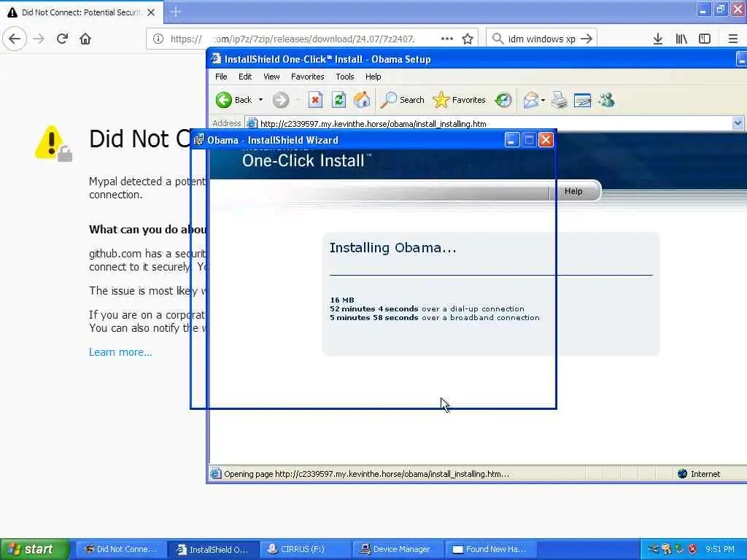Viewport: 747px width, 560px height.
Task: Open the File menu in IE
Action: tap(221, 77)
